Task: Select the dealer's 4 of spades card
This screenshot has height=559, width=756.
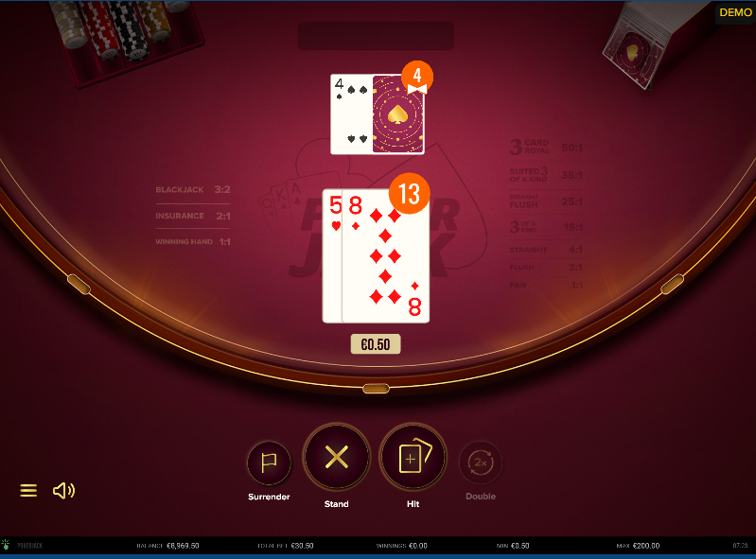Action: pyautogui.click(x=351, y=114)
